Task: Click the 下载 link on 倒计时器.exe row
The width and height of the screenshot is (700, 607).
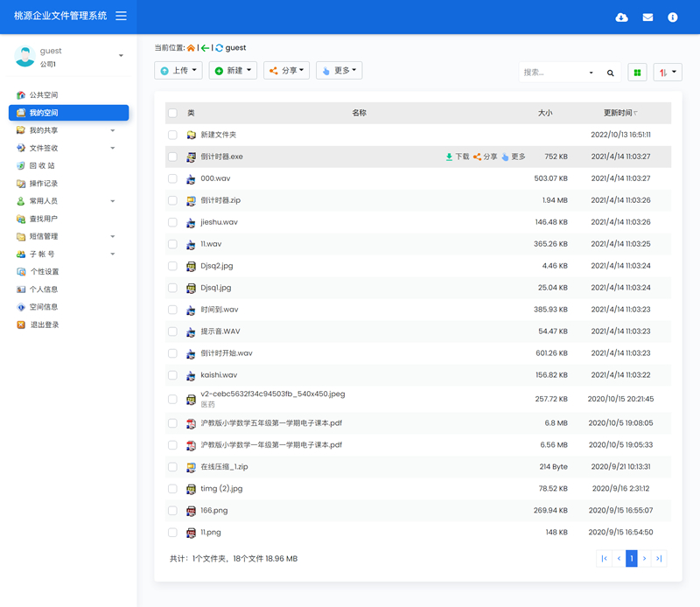Action: pyautogui.click(x=459, y=156)
